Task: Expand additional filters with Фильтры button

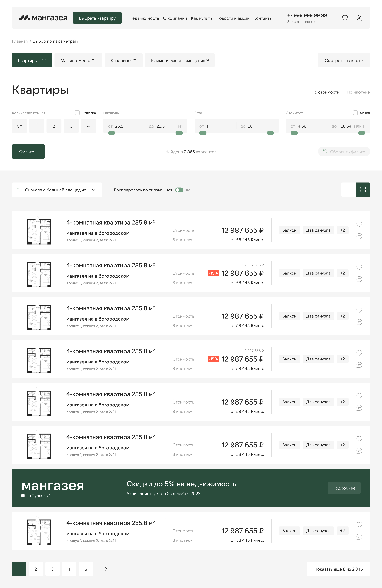Action: coord(28,151)
